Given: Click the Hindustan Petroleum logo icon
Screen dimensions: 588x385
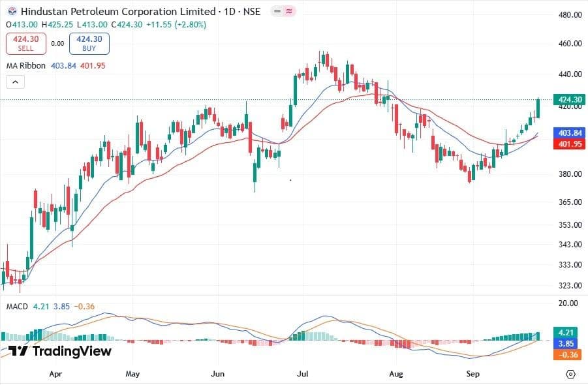Looking at the screenshot, I should [12, 12].
